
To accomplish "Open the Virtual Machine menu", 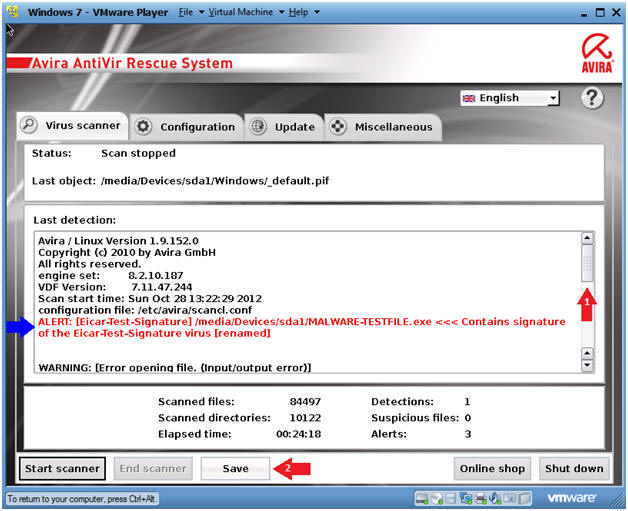I will (x=240, y=12).
